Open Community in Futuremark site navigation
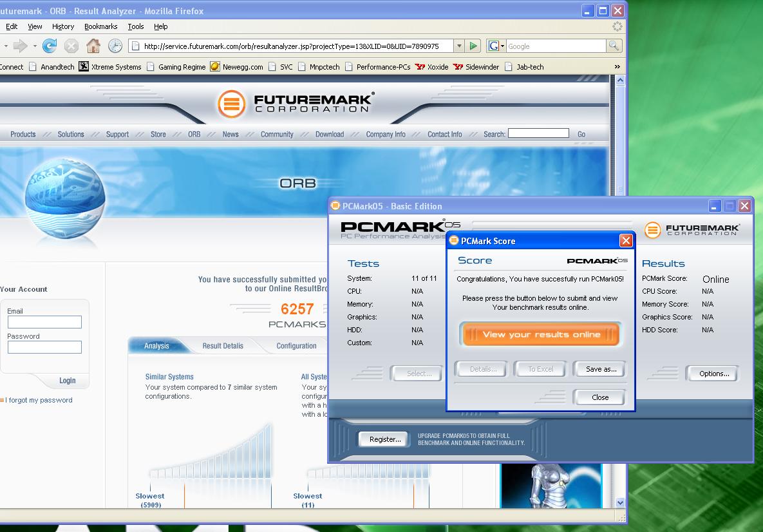 [277, 135]
